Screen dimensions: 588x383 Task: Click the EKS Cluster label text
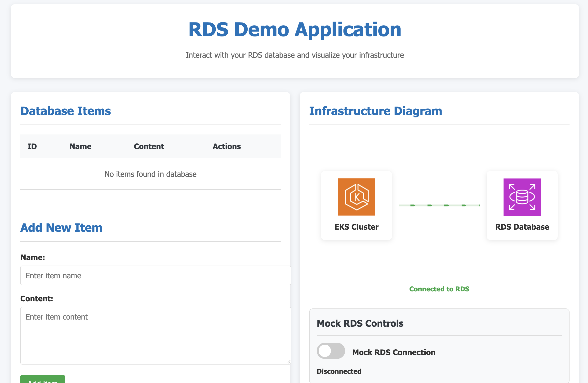point(356,227)
